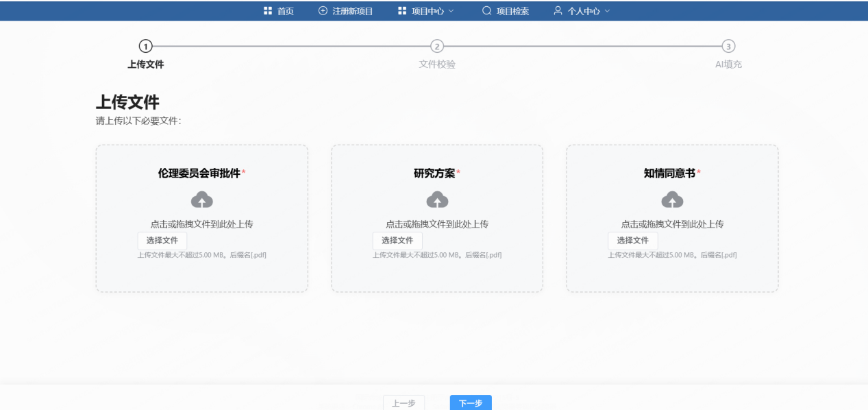This screenshot has width=868, height=410.
Task: Expand the 个人中心 dropdown arrow
Action: click(x=606, y=11)
